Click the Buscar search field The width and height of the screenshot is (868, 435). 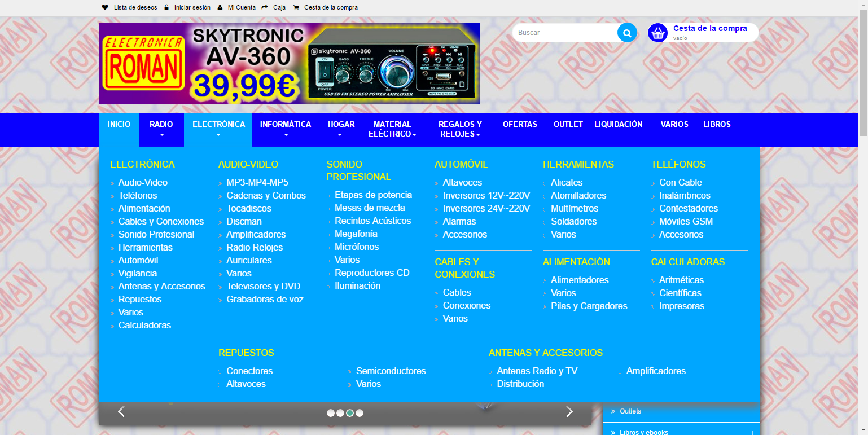coord(565,33)
